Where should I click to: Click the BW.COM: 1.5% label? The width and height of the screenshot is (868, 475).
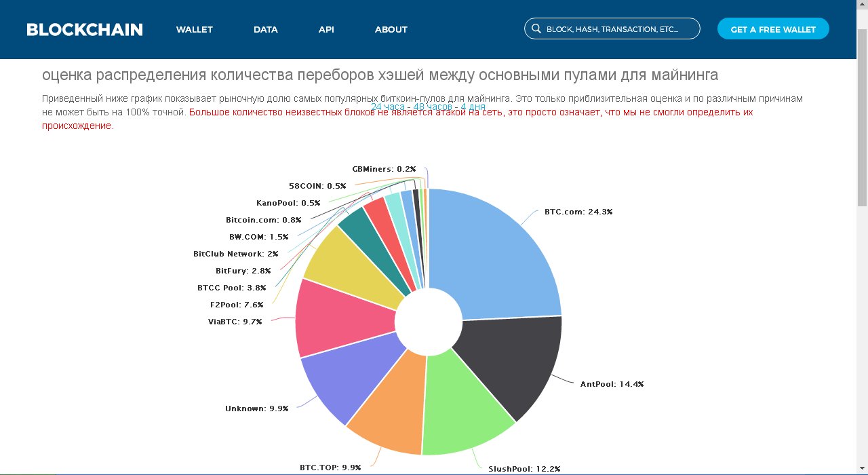(x=259, y=237)
